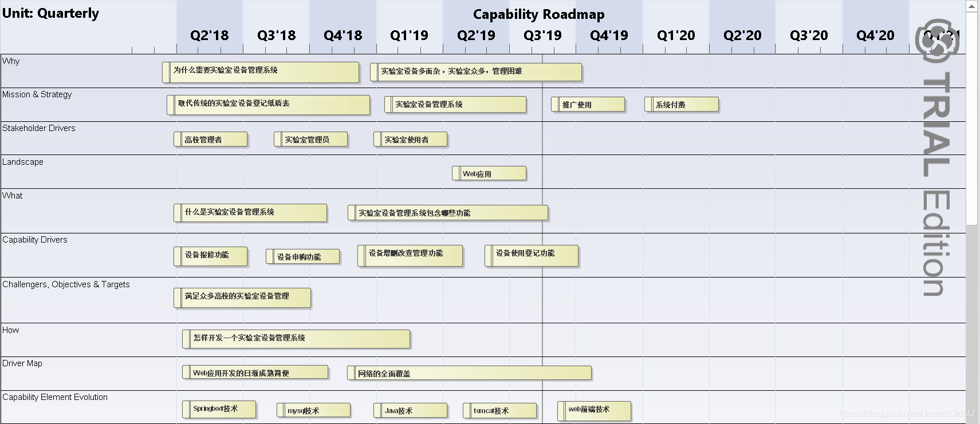Select the 实验室管理员 stakeholder bar
Viewport: 980px width, 424px height.
tap(311, 139)
